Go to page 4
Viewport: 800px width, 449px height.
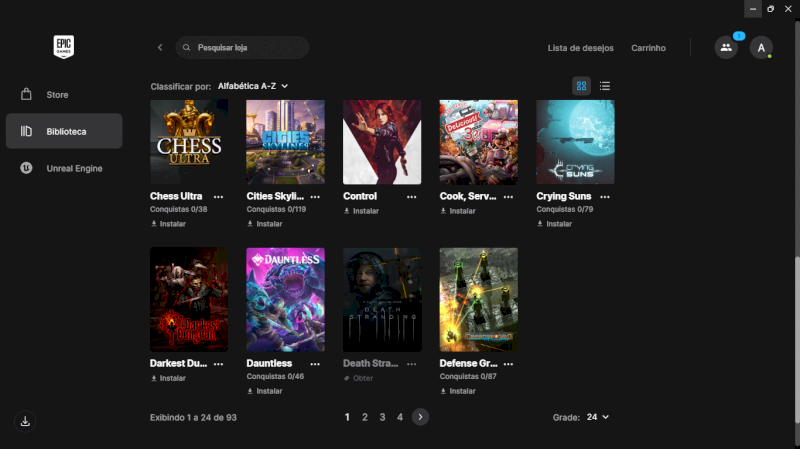pyautogui.click(x=400, y=417)
